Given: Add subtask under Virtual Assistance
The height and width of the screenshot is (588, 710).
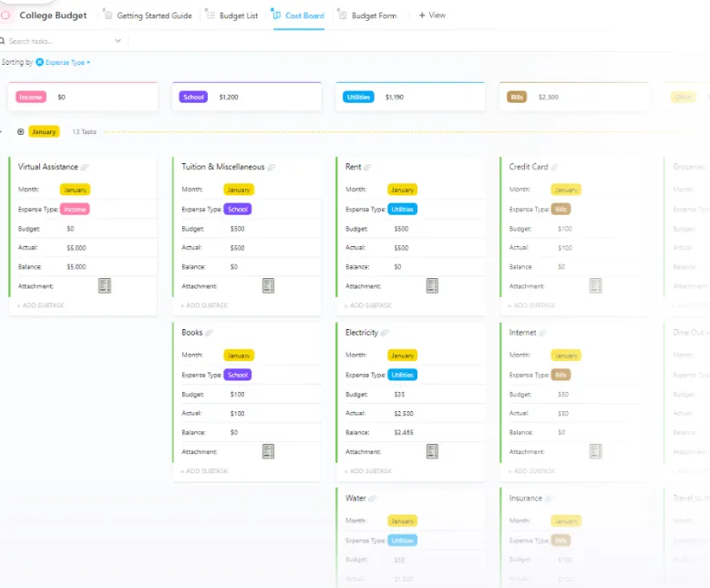Looking at the screenshot, I should pyautogui.click(x=41, y=305).
